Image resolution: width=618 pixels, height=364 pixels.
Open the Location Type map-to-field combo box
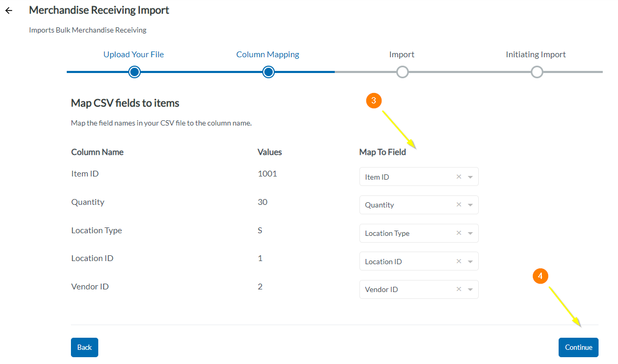click(x=419, y=233)
